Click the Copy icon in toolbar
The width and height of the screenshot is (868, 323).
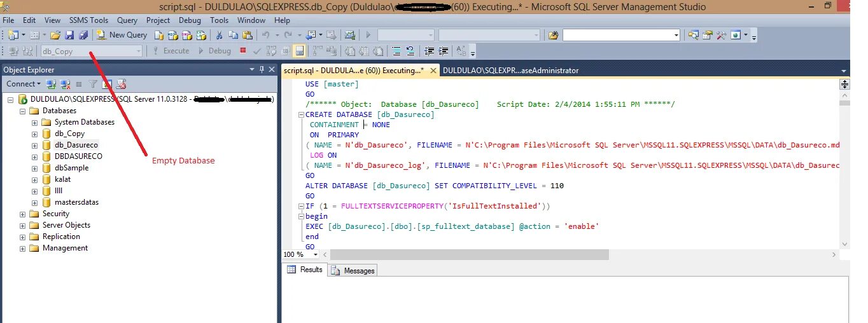coord(233,35)
